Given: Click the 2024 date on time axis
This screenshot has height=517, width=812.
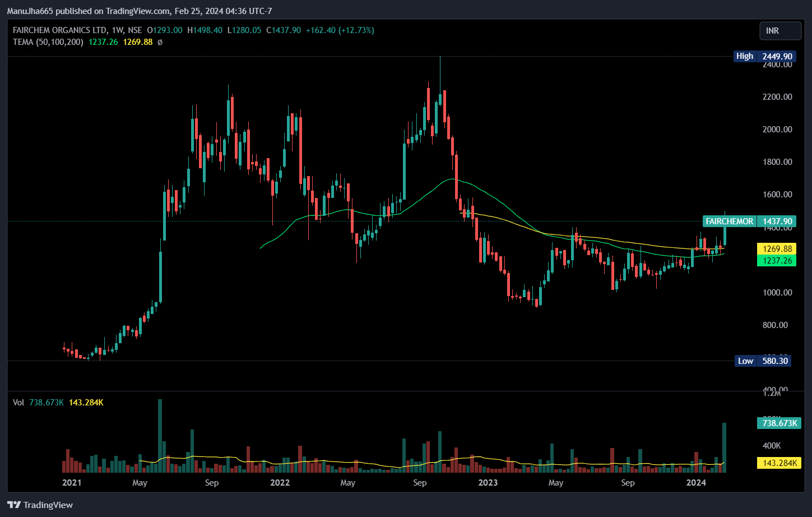Looking at the screenshot, I should click(x=696, y=483).
